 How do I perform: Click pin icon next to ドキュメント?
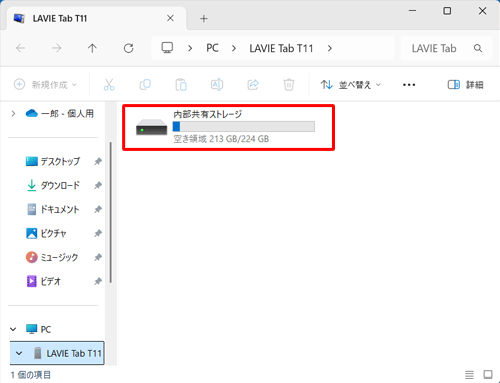click(98, 209)
